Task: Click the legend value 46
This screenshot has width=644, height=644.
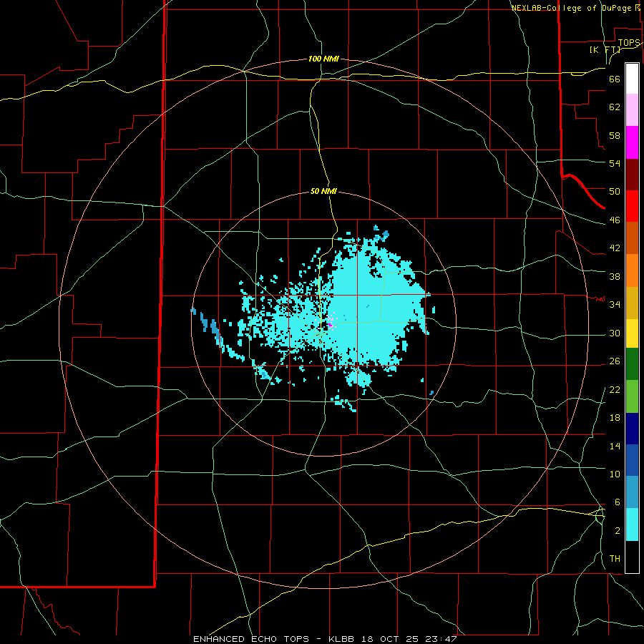Action: (615, 220)
